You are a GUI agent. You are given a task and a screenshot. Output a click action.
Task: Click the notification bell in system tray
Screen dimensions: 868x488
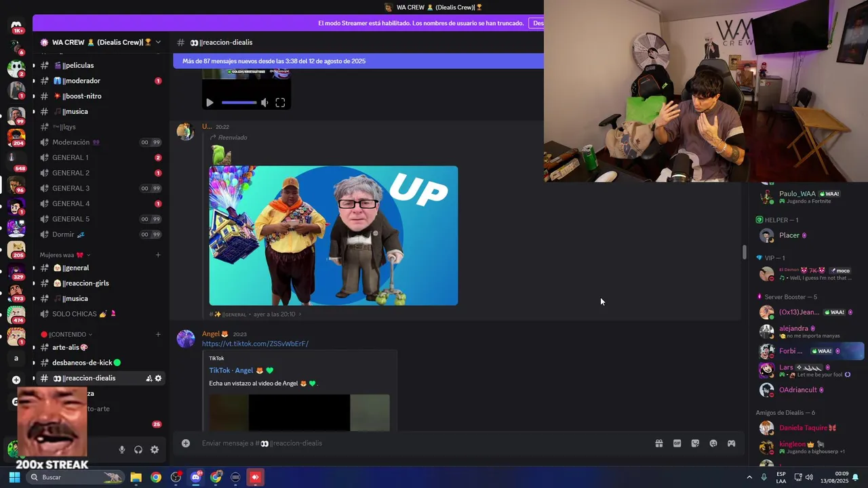[x=856, y=477]
